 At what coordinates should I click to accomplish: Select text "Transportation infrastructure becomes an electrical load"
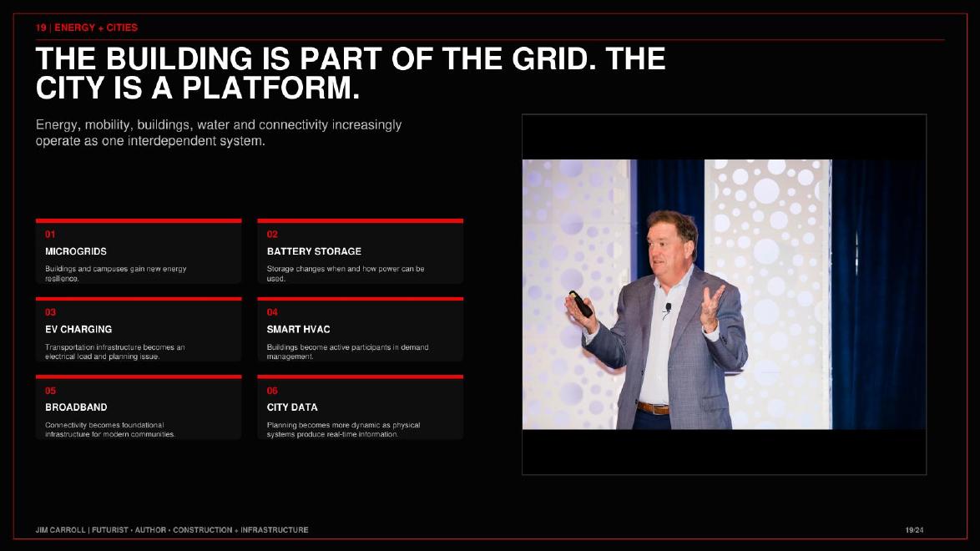pyautogui.click(x=115, y=351)
